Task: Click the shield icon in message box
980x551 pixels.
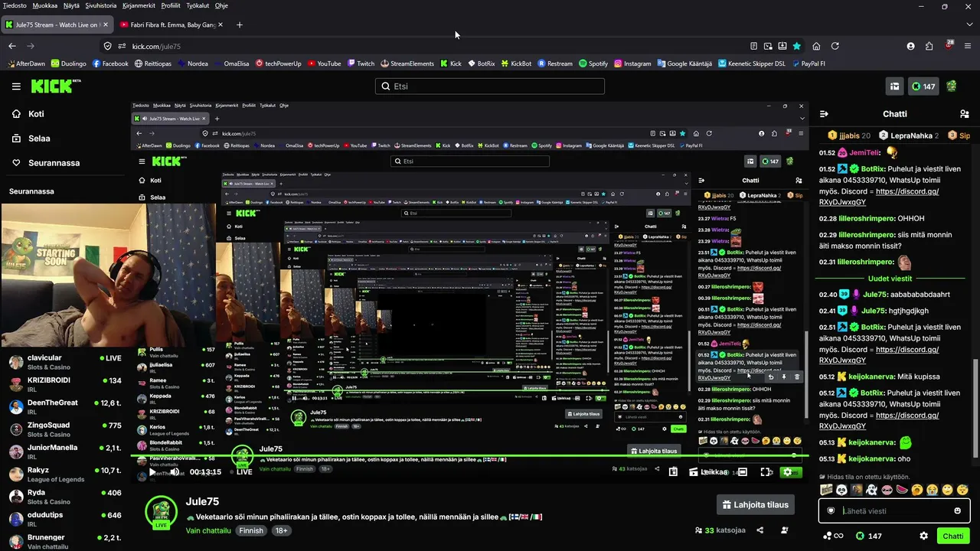Action: pyautogui.click(x=831, y=511)
